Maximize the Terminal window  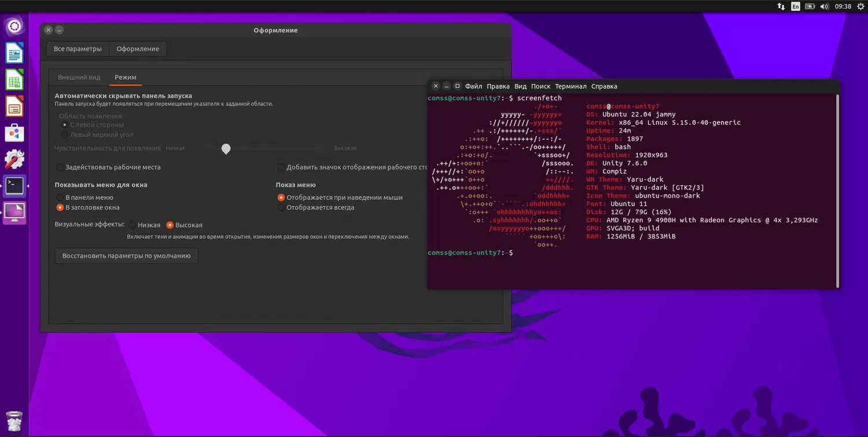tap(457, 86)
